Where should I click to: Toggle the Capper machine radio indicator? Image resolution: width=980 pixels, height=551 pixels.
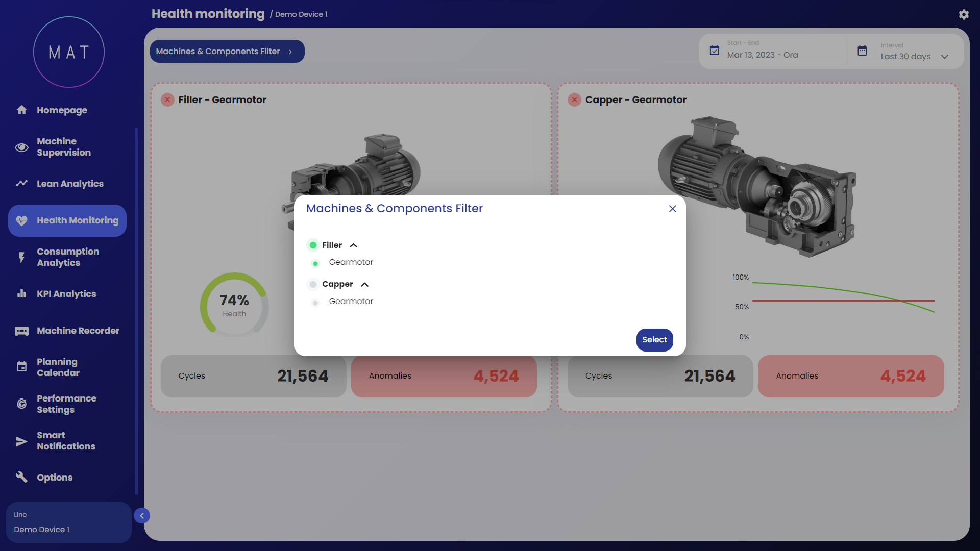click(313, 284)
